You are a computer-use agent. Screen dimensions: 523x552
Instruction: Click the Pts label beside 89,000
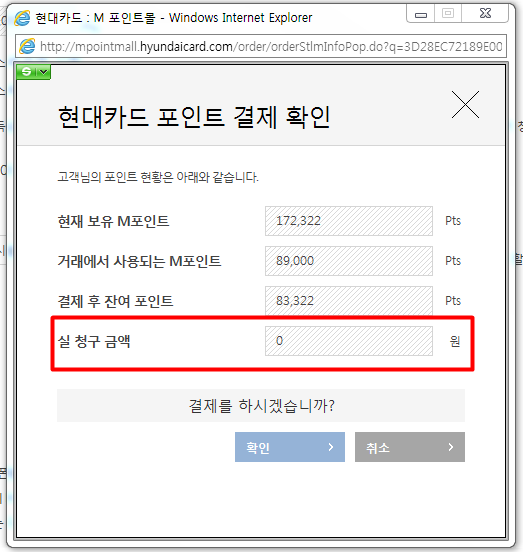453,261
